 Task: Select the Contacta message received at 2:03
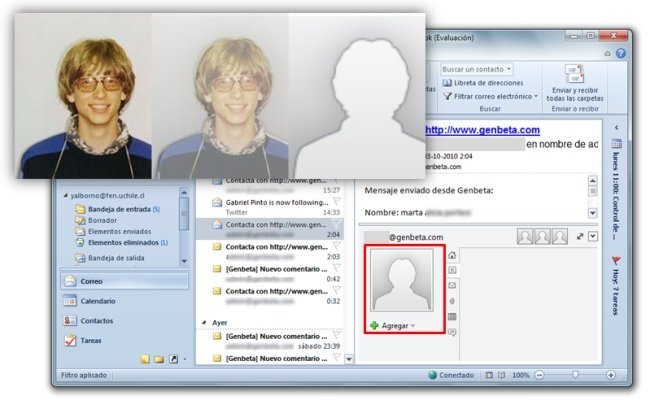tap(269, 251)
